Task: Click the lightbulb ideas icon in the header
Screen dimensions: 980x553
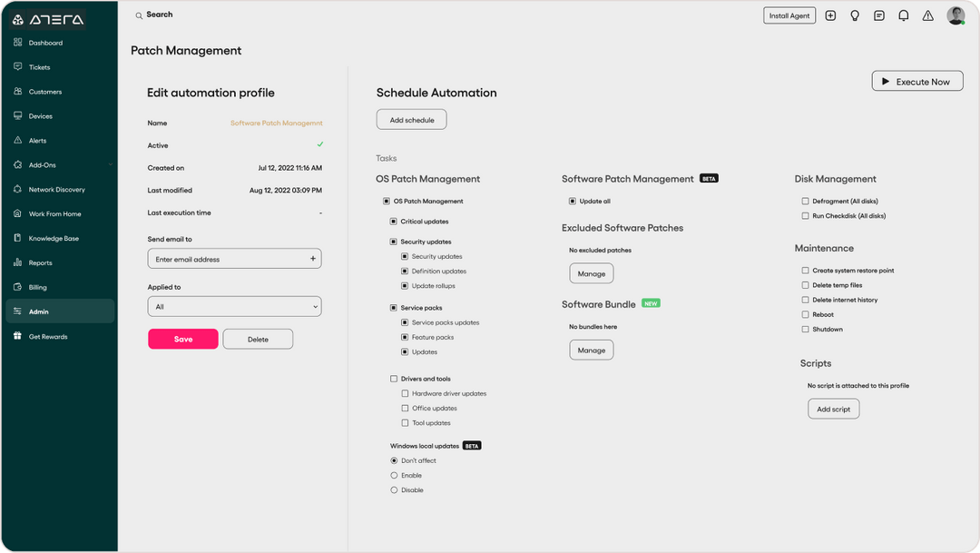Action: [854, 15]
